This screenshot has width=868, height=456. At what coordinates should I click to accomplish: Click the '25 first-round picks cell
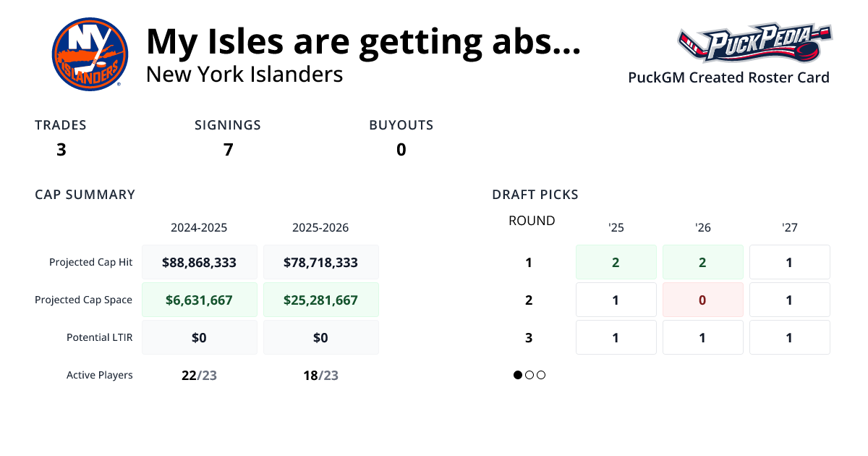click(x=616, y=262)
